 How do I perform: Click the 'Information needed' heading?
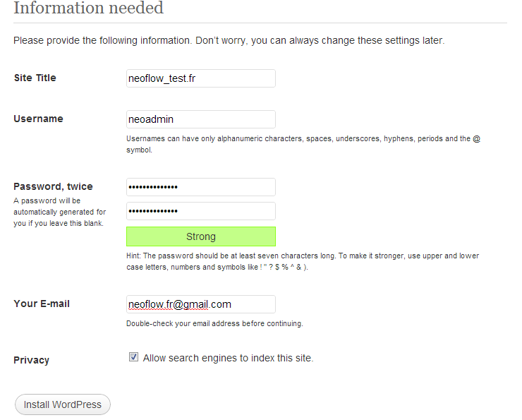pos(88,8)
